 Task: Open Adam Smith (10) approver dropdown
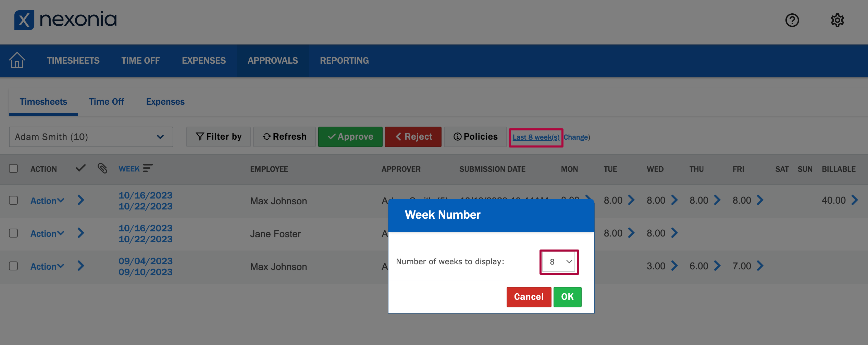(x=91, y=137)
